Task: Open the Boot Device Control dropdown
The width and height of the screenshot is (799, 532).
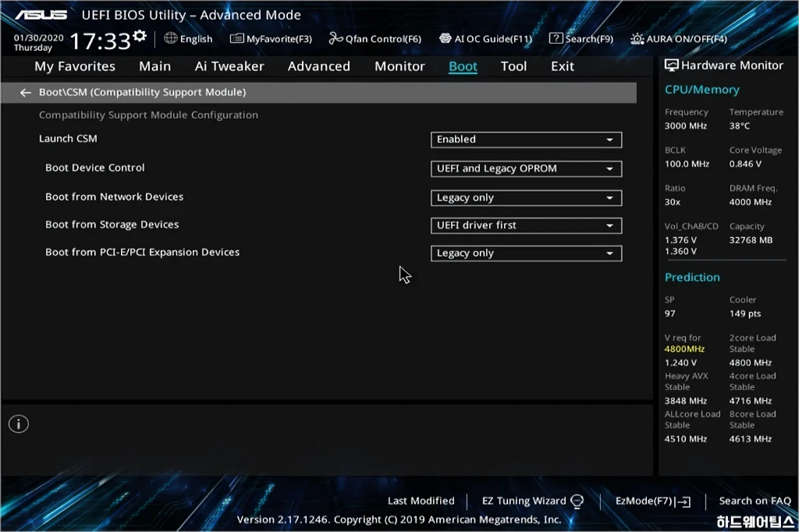Action: [526, 168]
